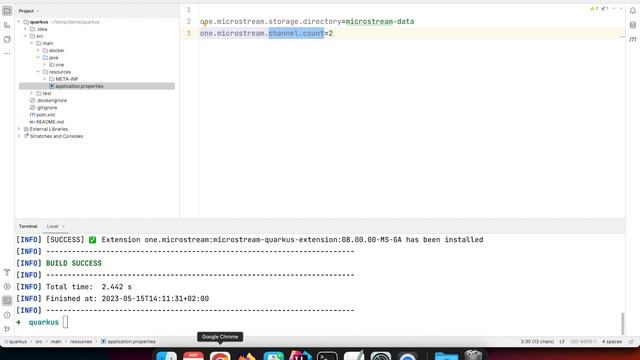The image size is (640, 360).
Task: Open the Run tool window icon
Action: (7, 287)
